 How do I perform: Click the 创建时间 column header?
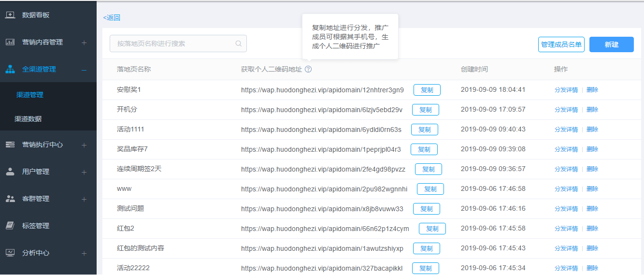pos(474,69)
